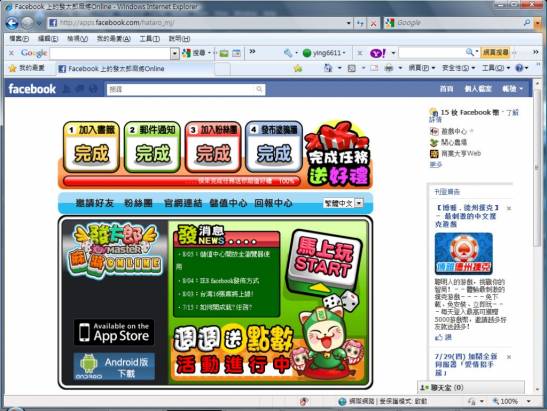This screenshot has height=411, width=547.
Task: Open the Available on the App Store badge
Action: 114,332
